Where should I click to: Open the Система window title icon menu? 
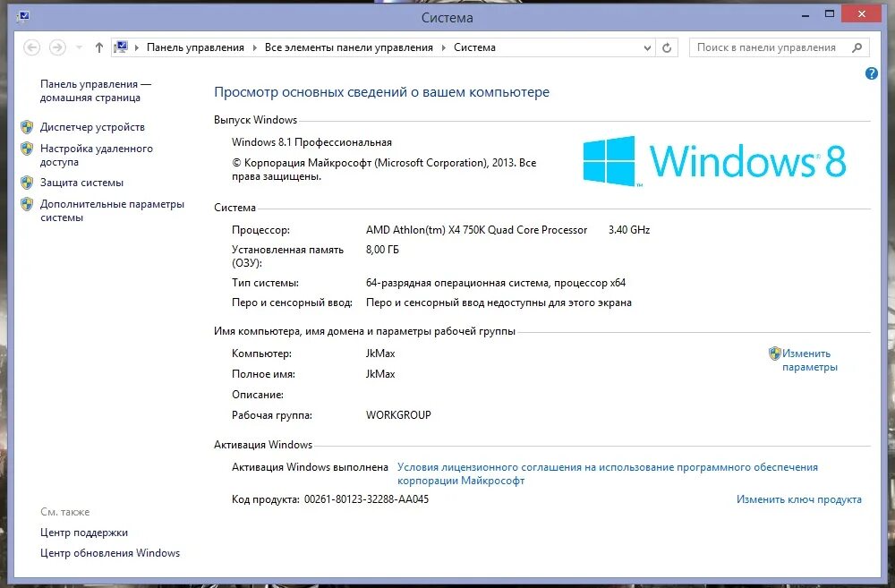23,16
